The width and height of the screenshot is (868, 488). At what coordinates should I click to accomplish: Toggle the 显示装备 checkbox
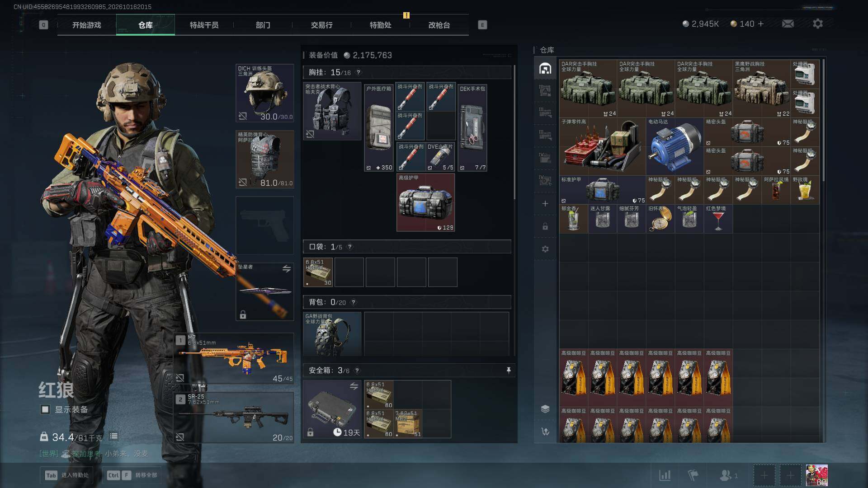tap(45, 409)
